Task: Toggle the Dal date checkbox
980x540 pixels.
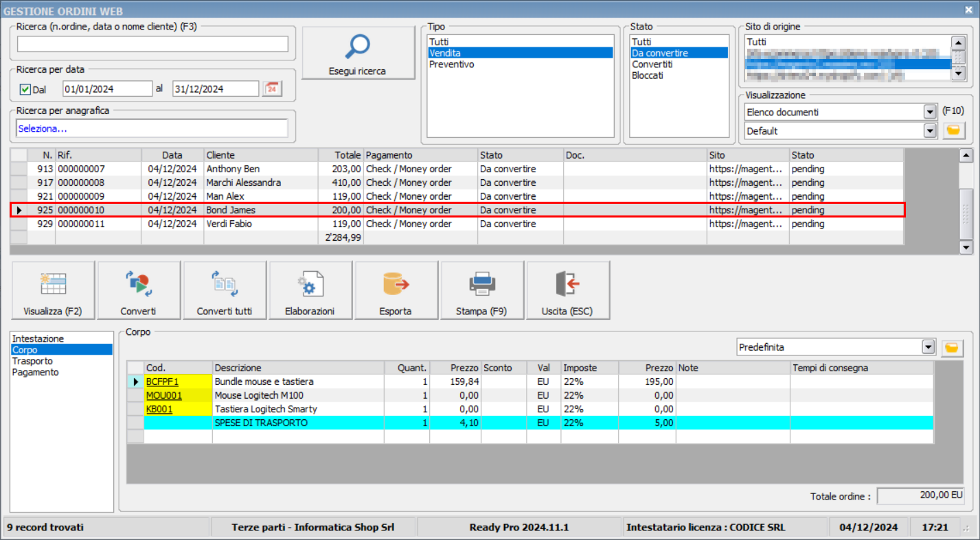Action: (x=25, y=89)
